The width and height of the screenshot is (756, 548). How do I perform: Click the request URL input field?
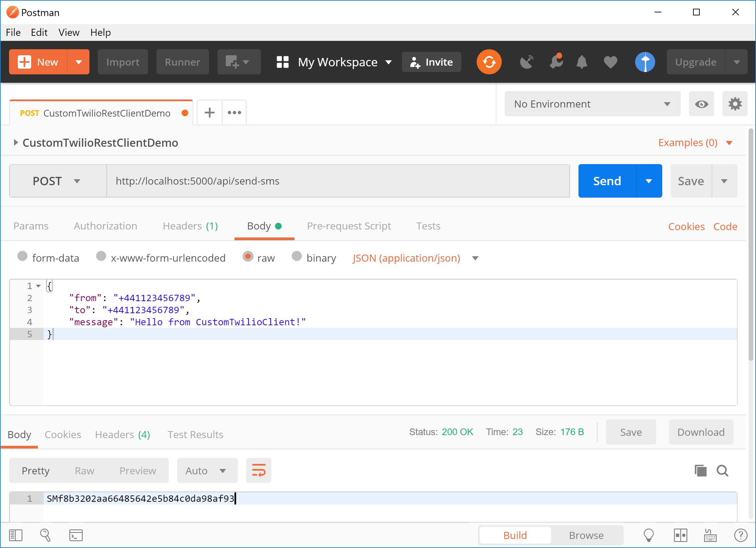click(x=338, y=181)
